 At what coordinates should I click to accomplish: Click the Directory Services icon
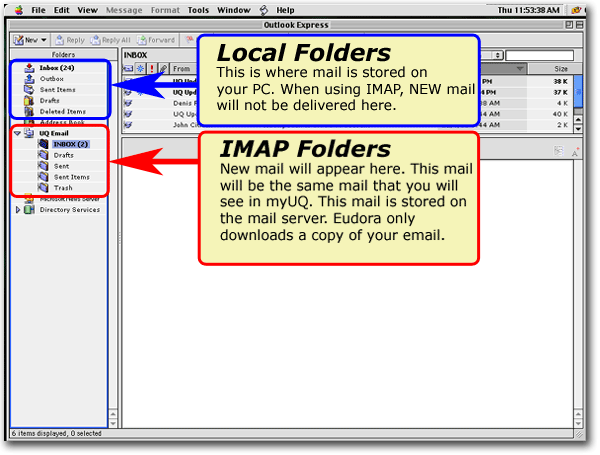click(x=28, y=210)
